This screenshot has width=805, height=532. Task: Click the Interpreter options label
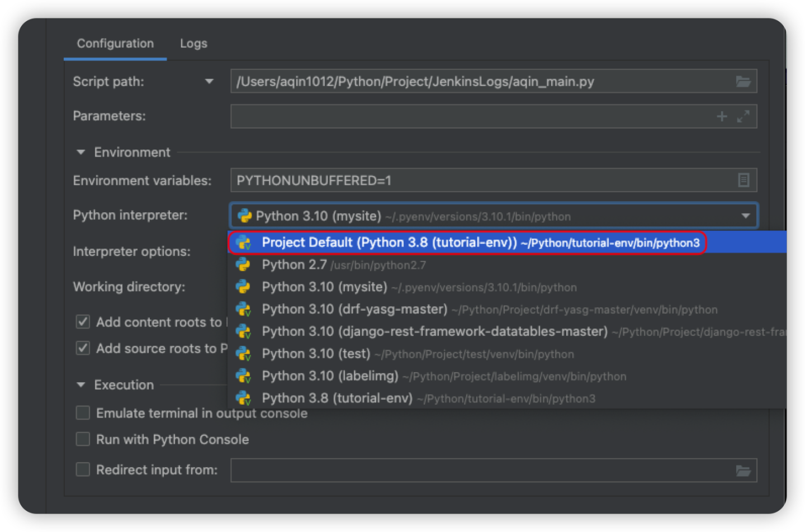click(131, 251)
